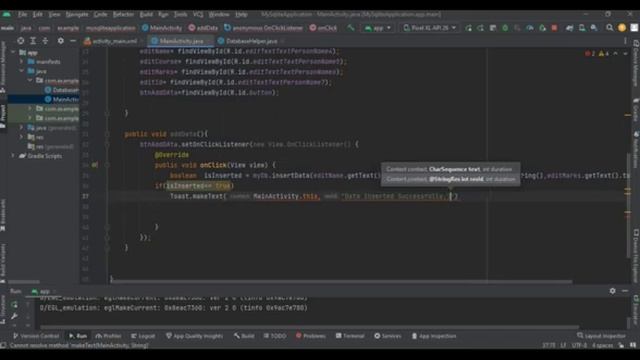
Task: Open the app run configuration dropdown
Action: [378, 28]
